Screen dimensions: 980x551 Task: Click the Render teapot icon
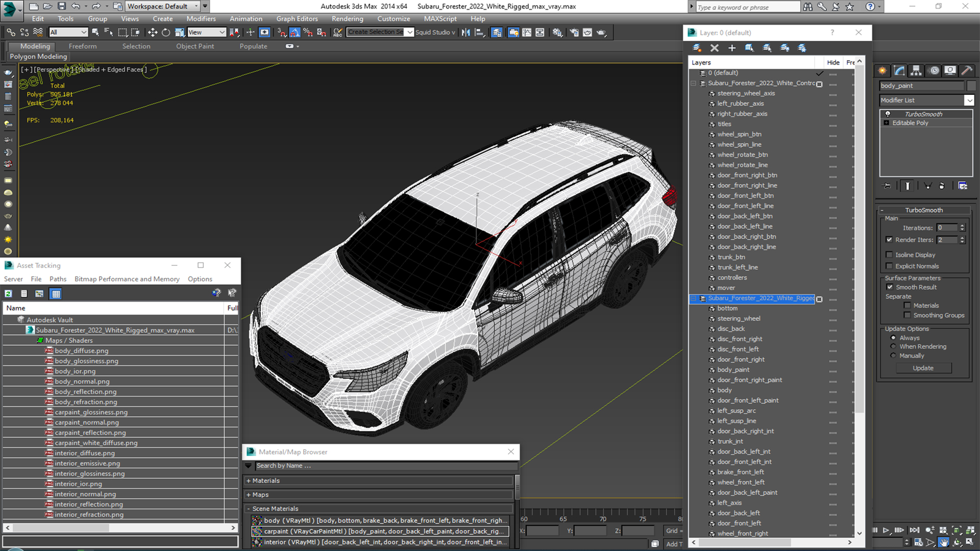pyautogui.click(x=601, y=32)
